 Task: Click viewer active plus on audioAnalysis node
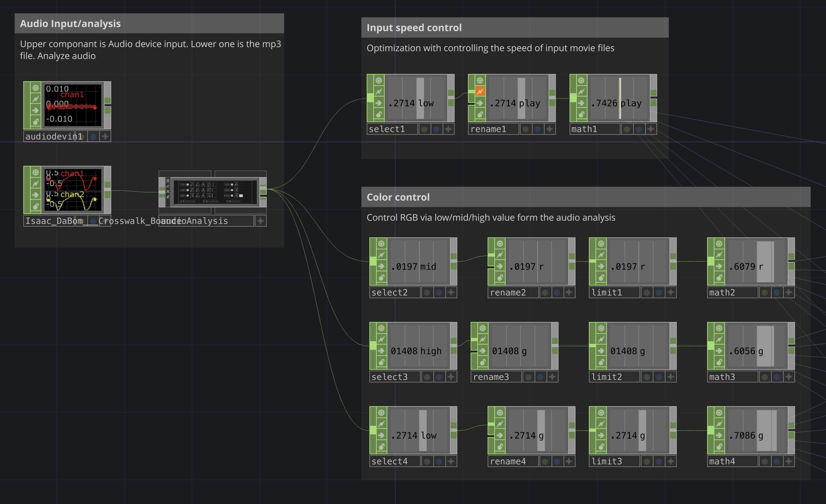(260, 221)
